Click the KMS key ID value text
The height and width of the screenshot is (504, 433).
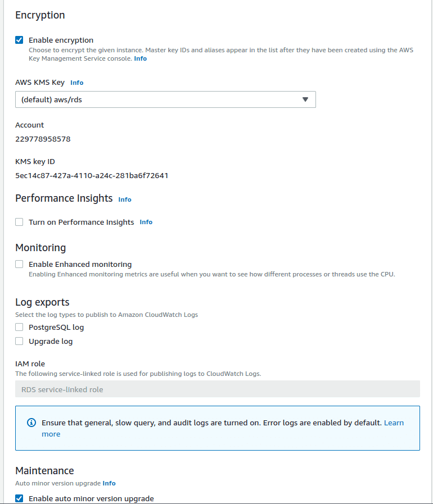click(92, 175)
